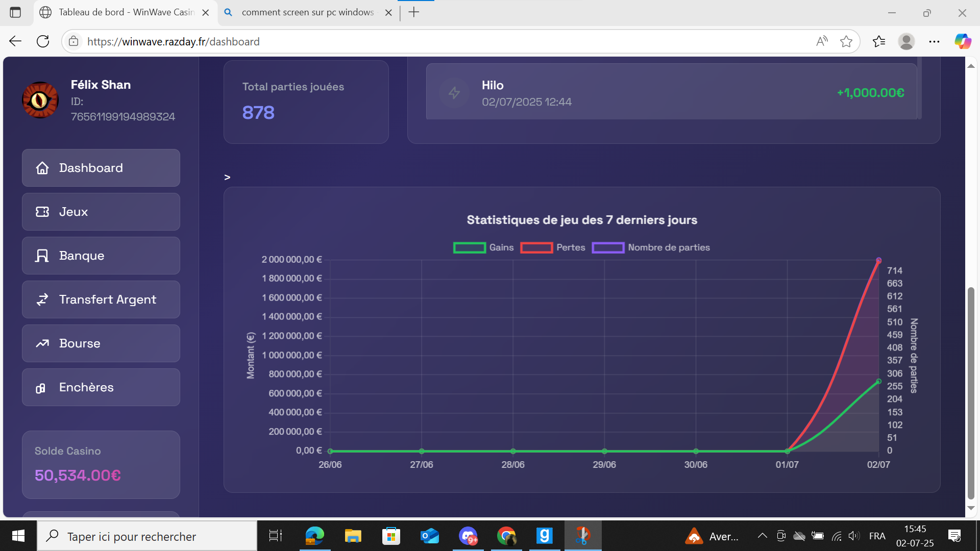Toggle Gains dataset in chart legend
Viewport: 980px width, 551px height.
483,247
